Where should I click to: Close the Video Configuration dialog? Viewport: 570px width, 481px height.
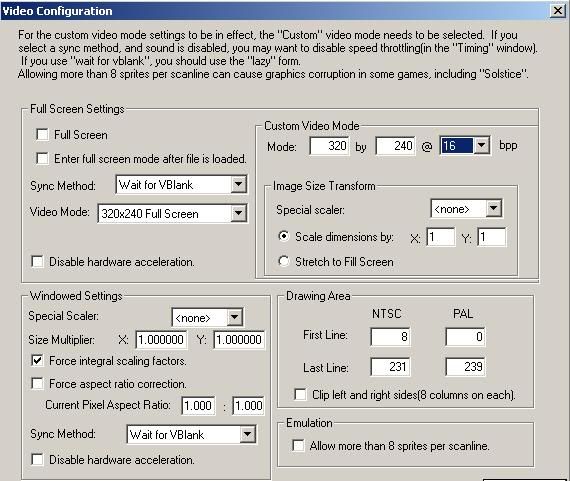tap(558, 11)
